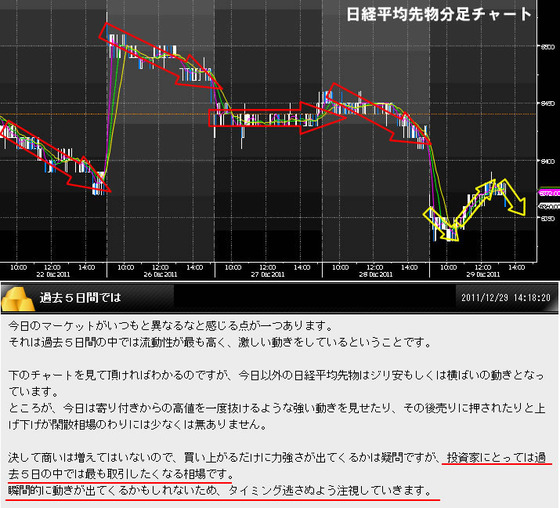The height and width of the screenshot is (508, 560).
Task: Click the underlined line starting 瞬間的に動きが出てくる
Action: click(220, 491)
